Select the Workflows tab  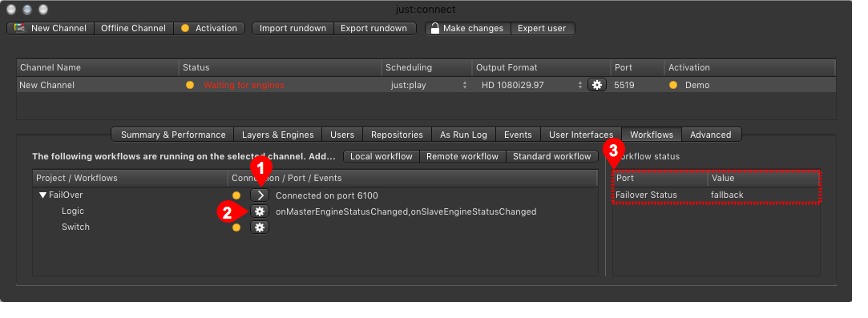tap(652, 135)
